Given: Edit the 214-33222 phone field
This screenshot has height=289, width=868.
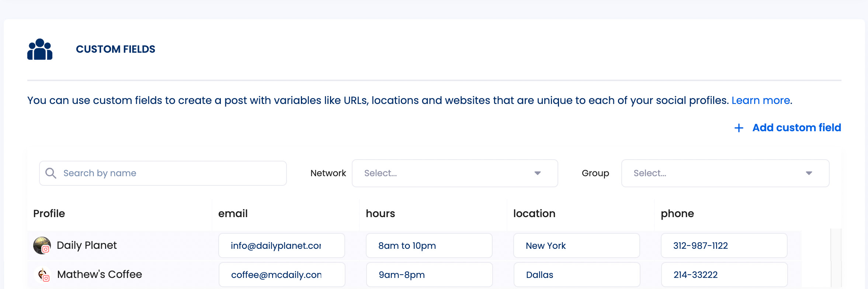Looking at the screenshot, I should (x=723, y=274).
